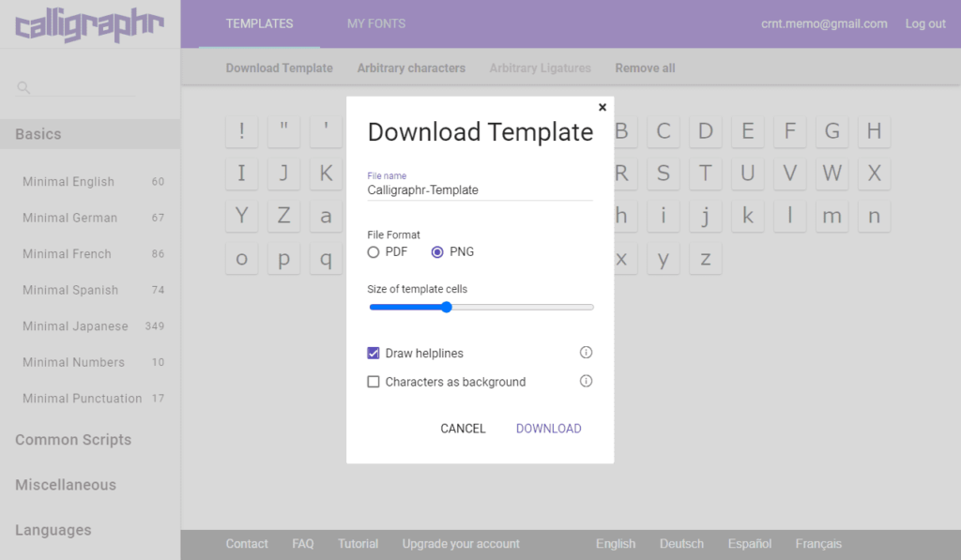Switch language to Français in footer
This screenshot has height=560, width=961.
coord(818,543)
